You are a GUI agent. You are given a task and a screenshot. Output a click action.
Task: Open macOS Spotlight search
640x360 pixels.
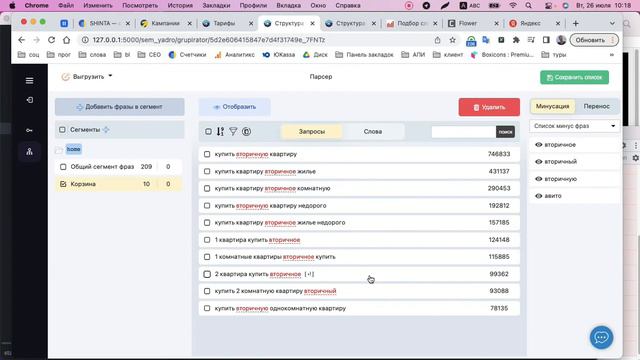click(x=529, y=6)
